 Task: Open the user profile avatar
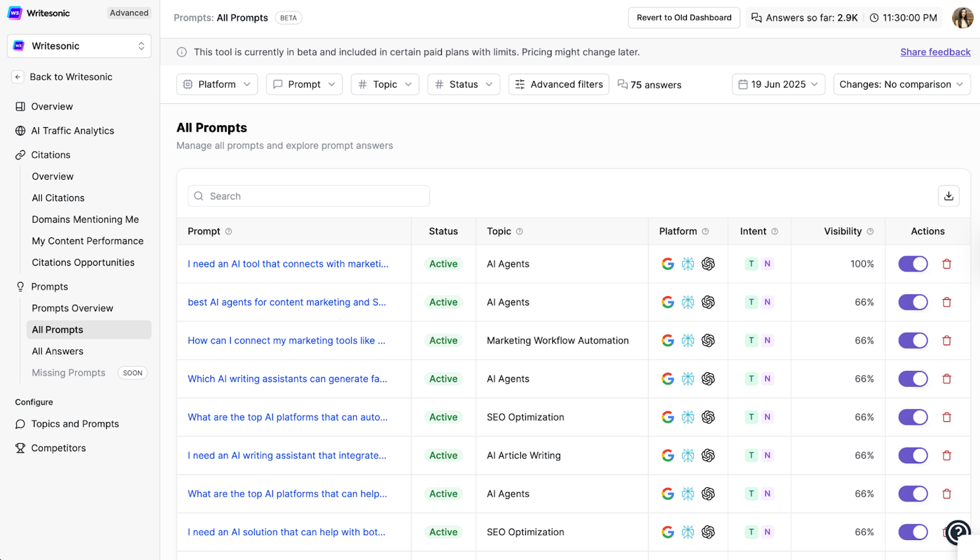(962, 18)
